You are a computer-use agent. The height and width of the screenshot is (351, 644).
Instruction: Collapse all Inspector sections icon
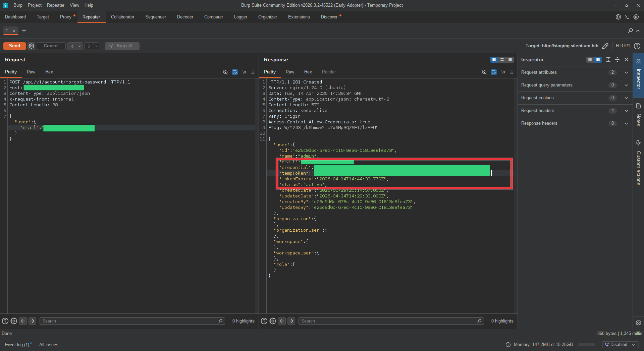pos(617,60)
